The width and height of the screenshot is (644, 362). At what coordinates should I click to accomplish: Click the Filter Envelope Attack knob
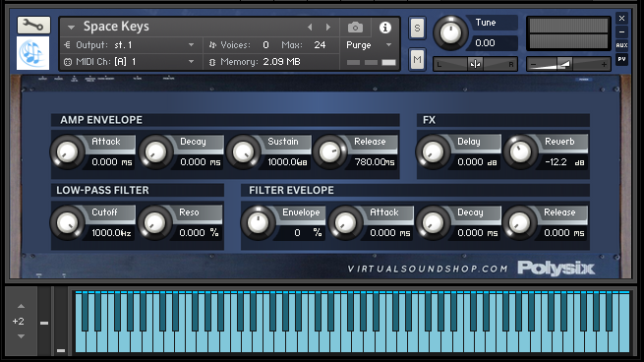[x=345, y=223]
